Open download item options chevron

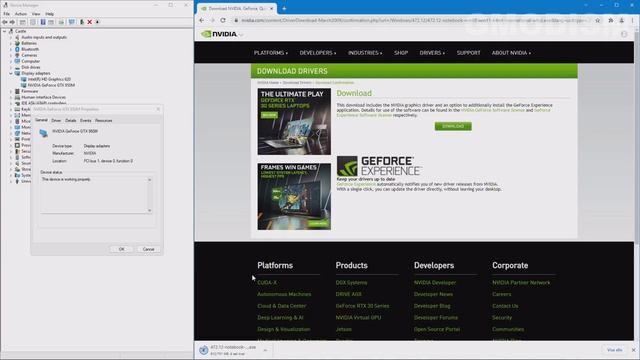pos(265,350)
